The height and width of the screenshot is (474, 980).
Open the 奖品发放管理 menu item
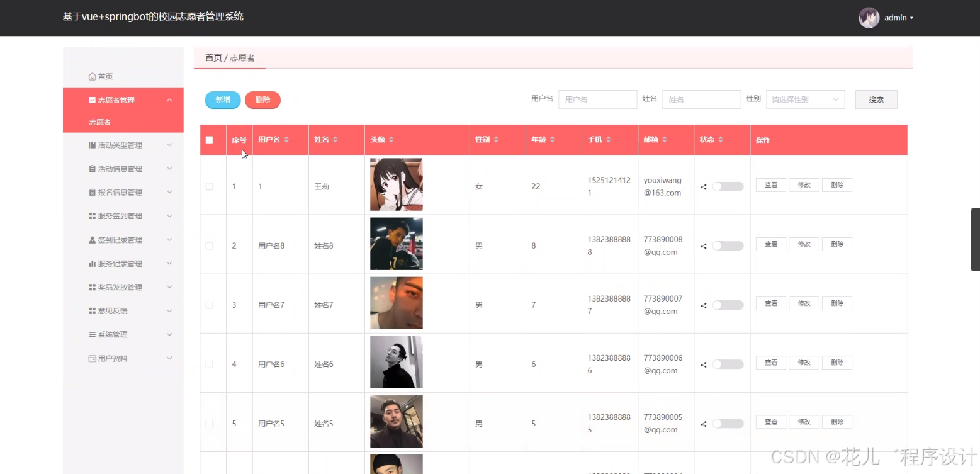click(x=123, y=287)
